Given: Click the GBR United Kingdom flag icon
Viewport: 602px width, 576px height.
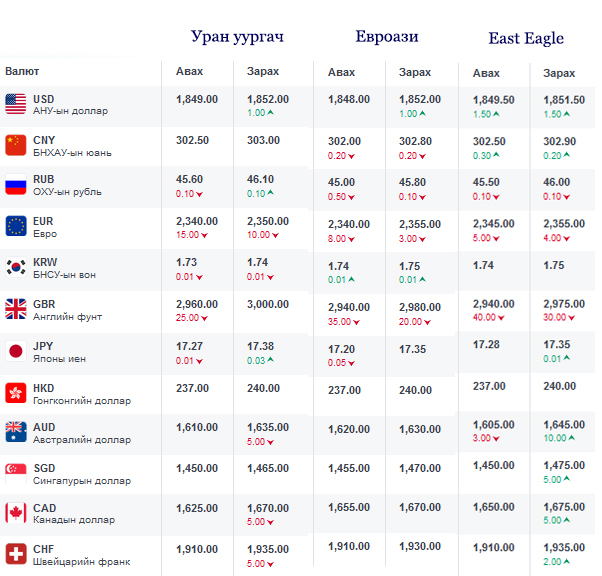Looking at the screenshot, I should click(16, 308).
